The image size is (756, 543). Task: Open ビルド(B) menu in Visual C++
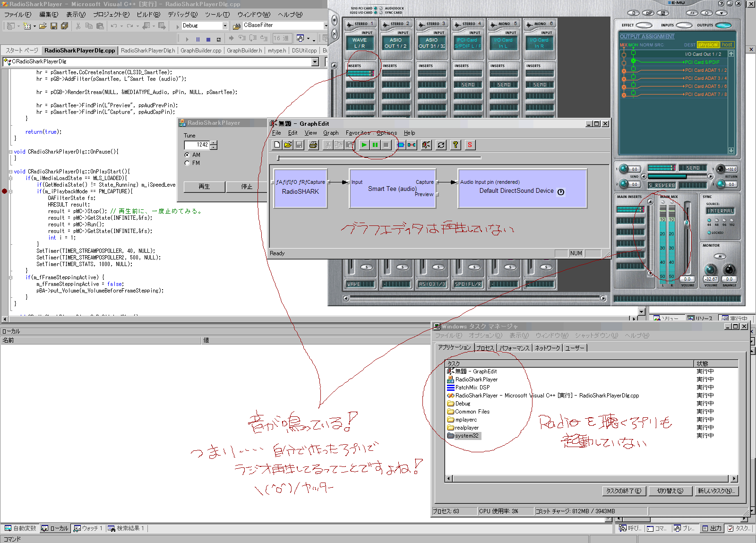[148, 15]
